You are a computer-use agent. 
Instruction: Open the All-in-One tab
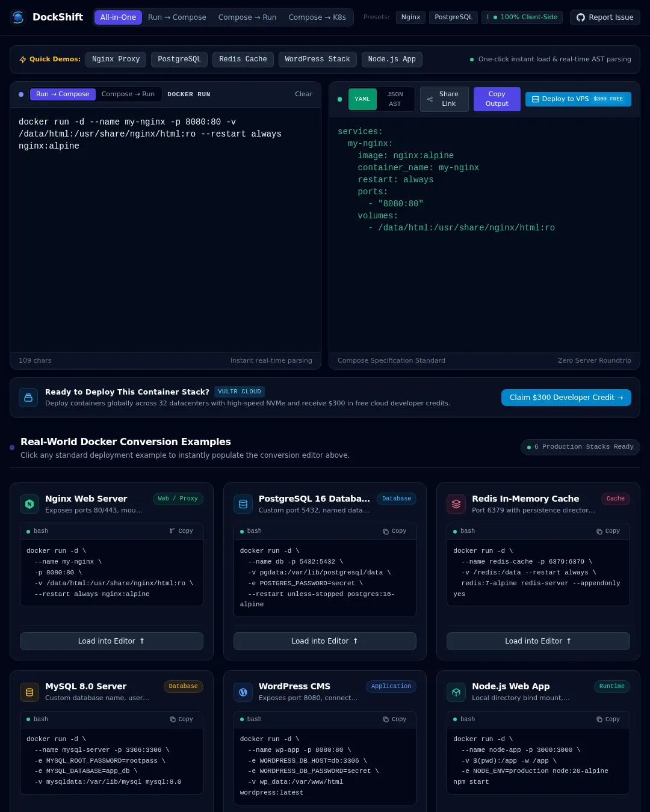tap(118, 17)
